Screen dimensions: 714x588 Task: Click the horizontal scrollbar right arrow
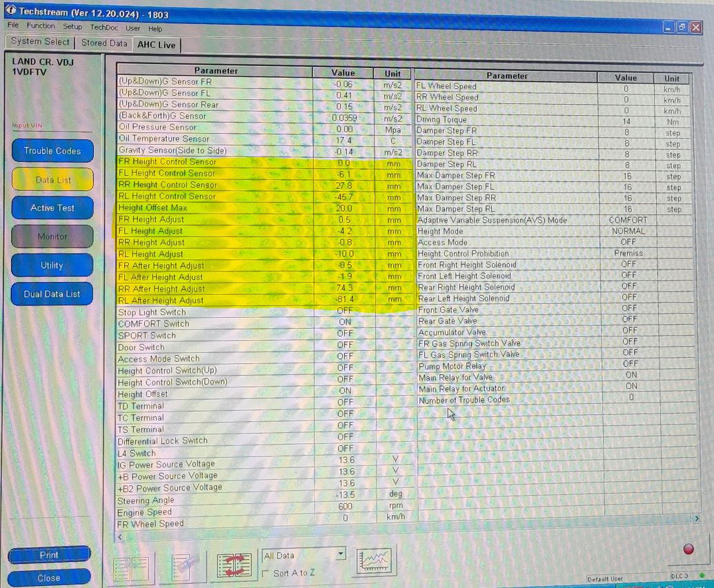coord(697,519)
